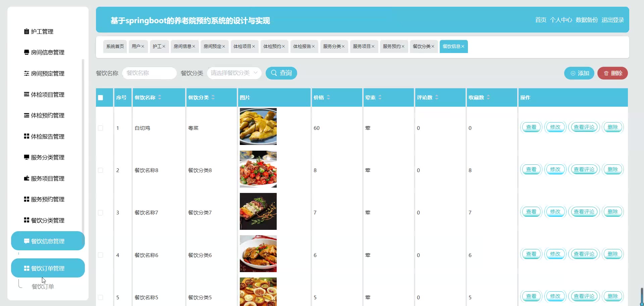Close the 用户 tab
Screen dimensions: 644x306
coord(143,47)
